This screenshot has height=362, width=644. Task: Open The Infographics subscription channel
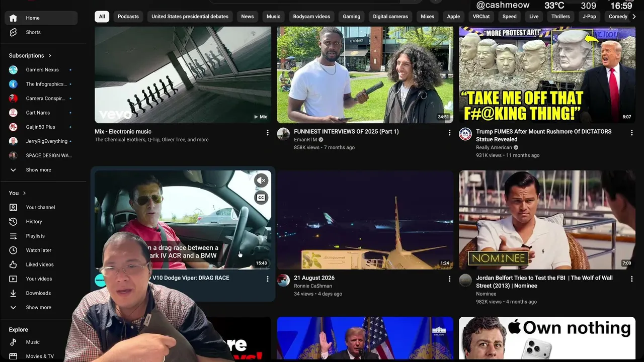(41, 84)
